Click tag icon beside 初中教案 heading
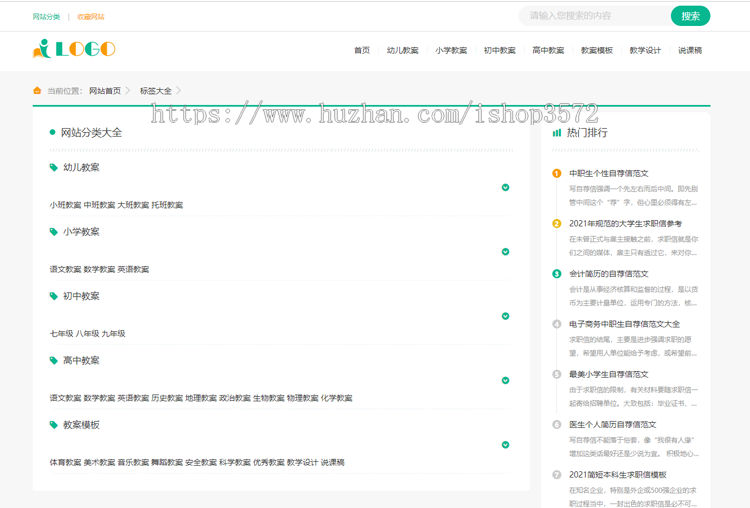750x508 pixels. [x=54, y=296]
